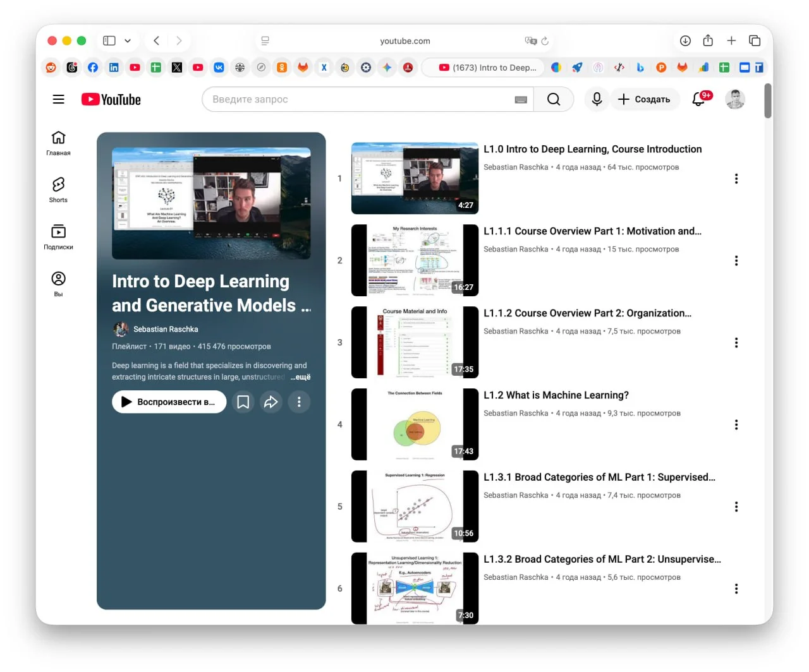The width and height of the screenshot is (809, 672).
Task: Open the YouTube hamburger guide menu
Action: click(x=58, y=99)
